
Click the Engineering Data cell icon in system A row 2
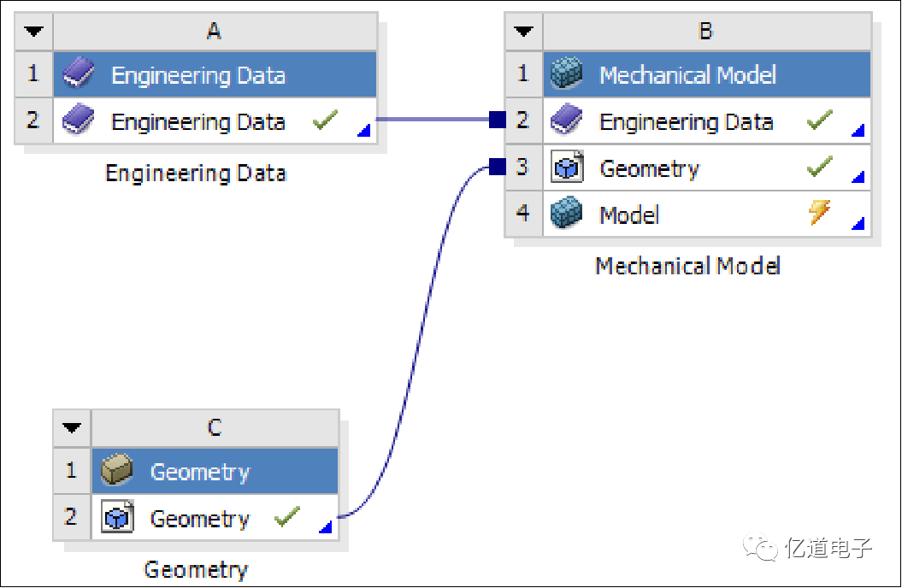(80, 121)
